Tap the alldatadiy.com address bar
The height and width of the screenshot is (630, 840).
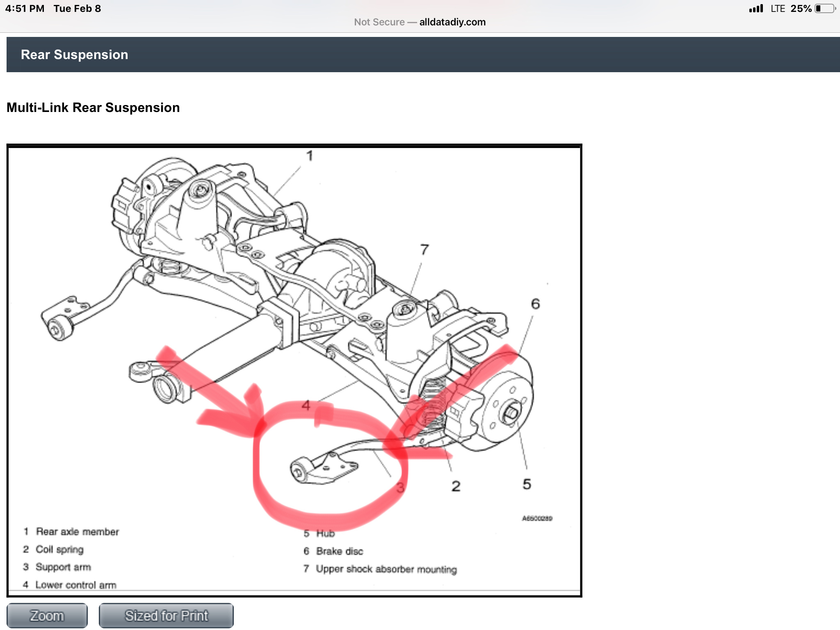[452, 22]
